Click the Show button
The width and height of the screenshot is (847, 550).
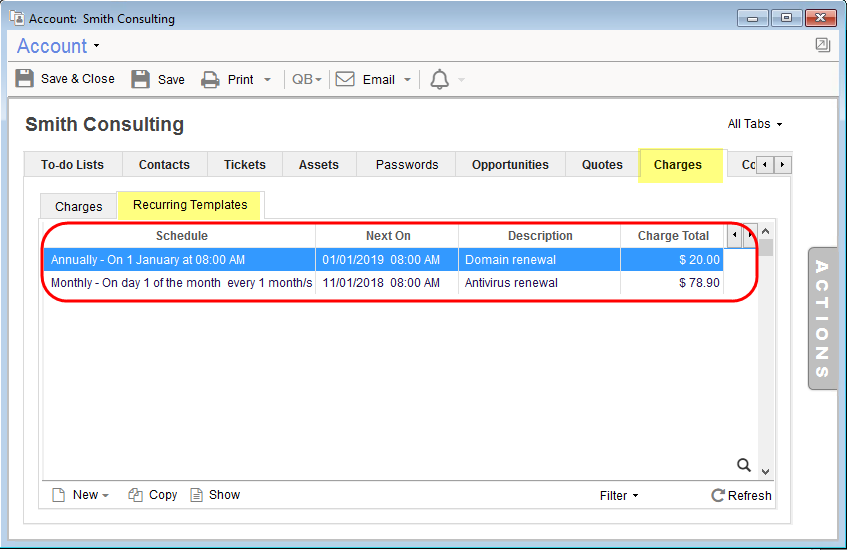tap(215, 495)
